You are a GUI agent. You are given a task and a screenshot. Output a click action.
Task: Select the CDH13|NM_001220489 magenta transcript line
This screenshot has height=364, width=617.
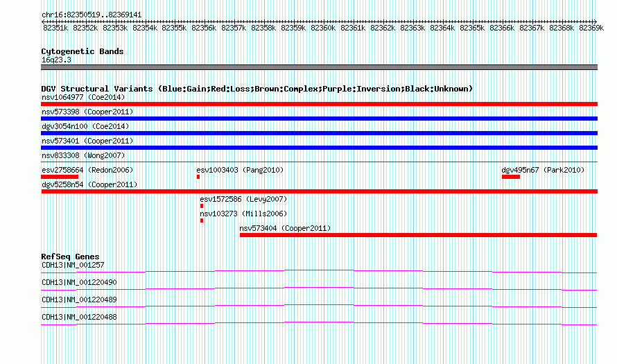(x=319, y=306)
